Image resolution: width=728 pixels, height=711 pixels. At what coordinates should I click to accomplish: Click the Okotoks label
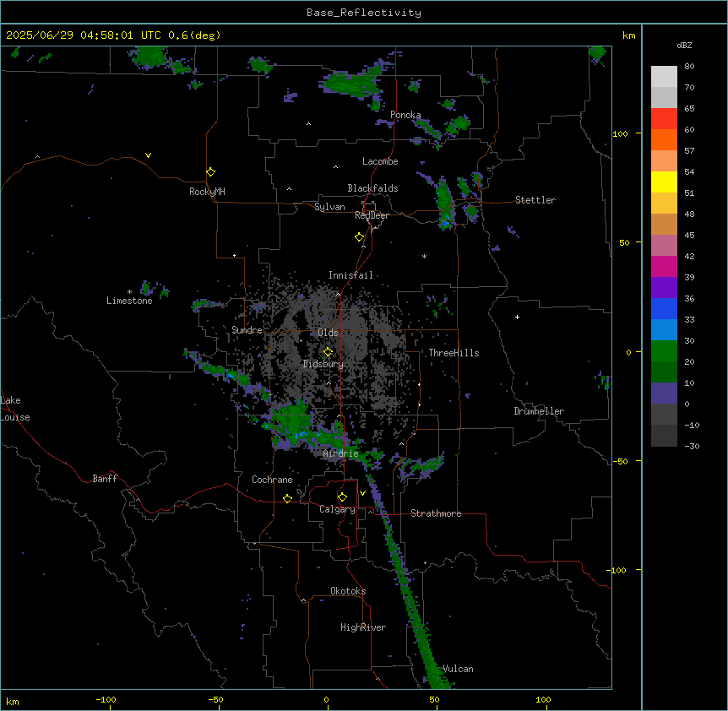pyautogui.click(x=348, y=591)
